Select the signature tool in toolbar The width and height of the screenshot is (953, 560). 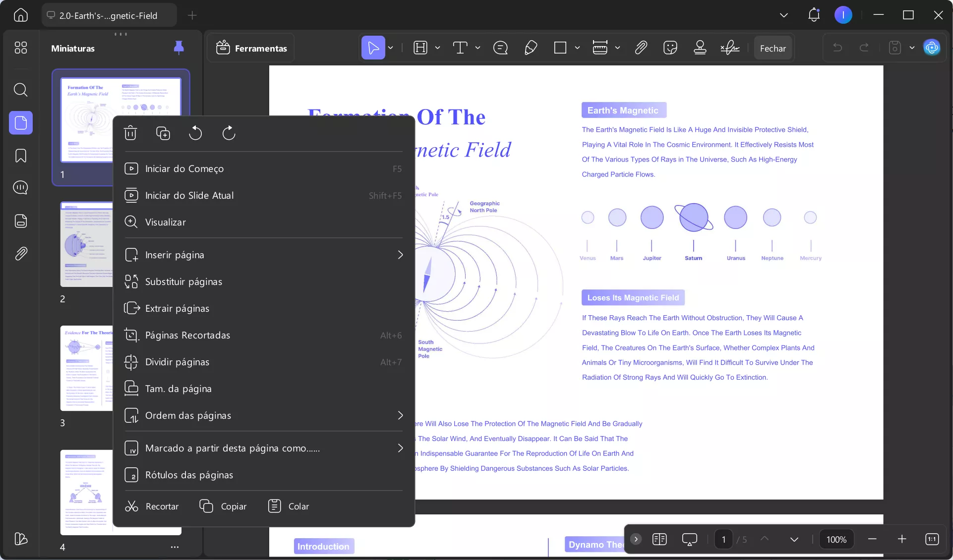tap(730, 48)
